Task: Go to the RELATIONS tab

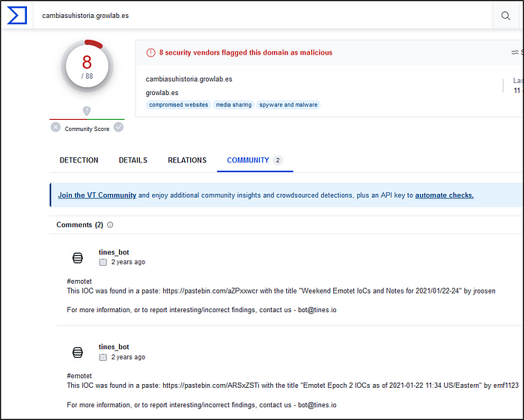Action: [x=187, y=160]
